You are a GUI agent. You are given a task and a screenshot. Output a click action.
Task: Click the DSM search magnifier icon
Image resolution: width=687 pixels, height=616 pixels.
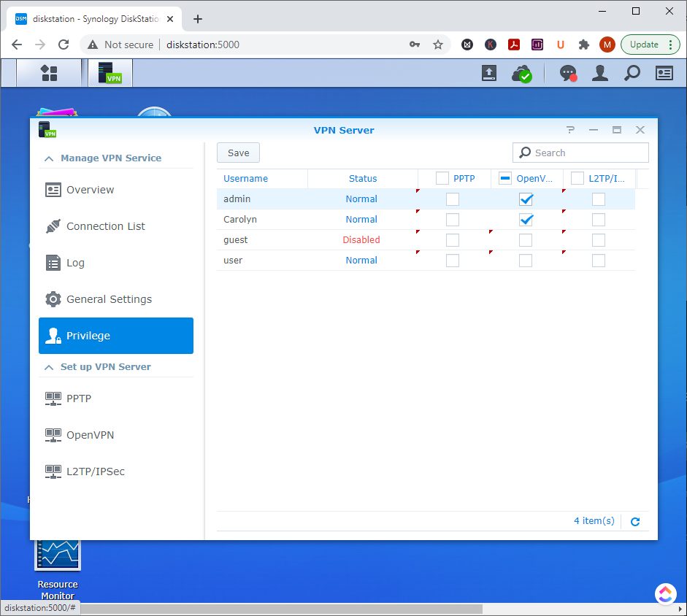pyautogui.click(x=632, y=73)
